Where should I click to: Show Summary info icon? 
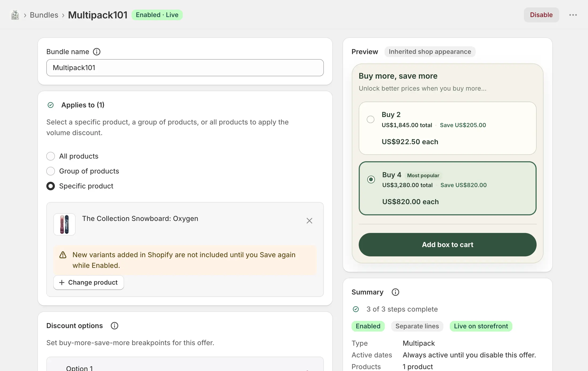[395, 292]
